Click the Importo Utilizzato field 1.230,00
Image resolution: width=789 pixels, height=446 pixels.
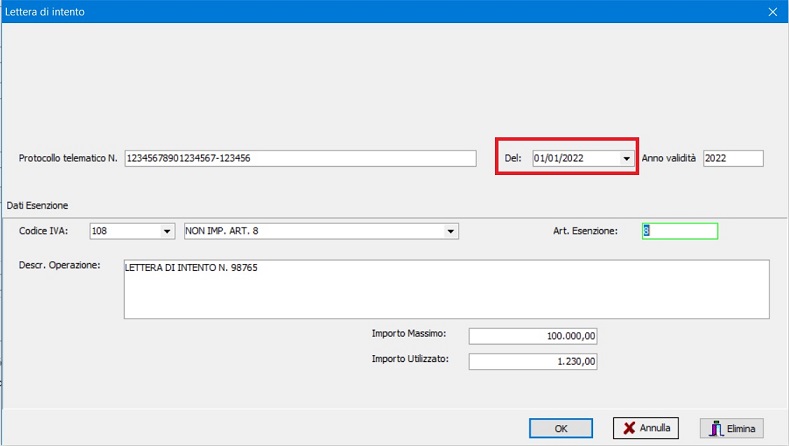tap(533, 361)
